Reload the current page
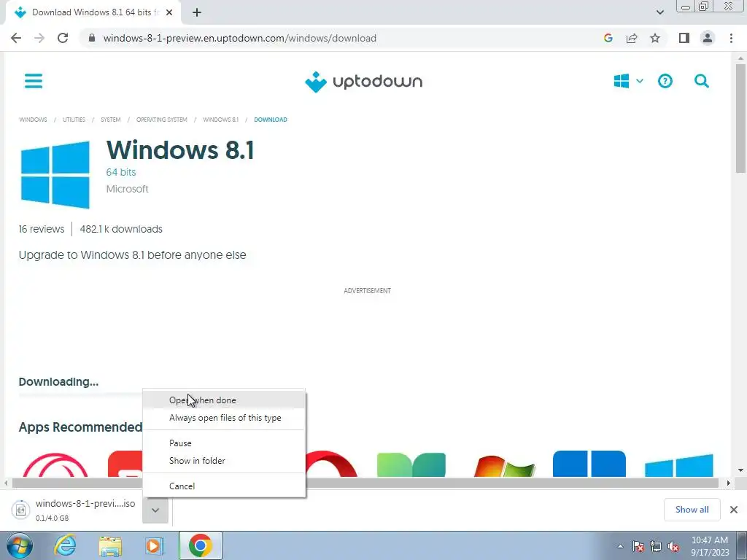Screen dimensions: 747x560 [x=63, y=38]
